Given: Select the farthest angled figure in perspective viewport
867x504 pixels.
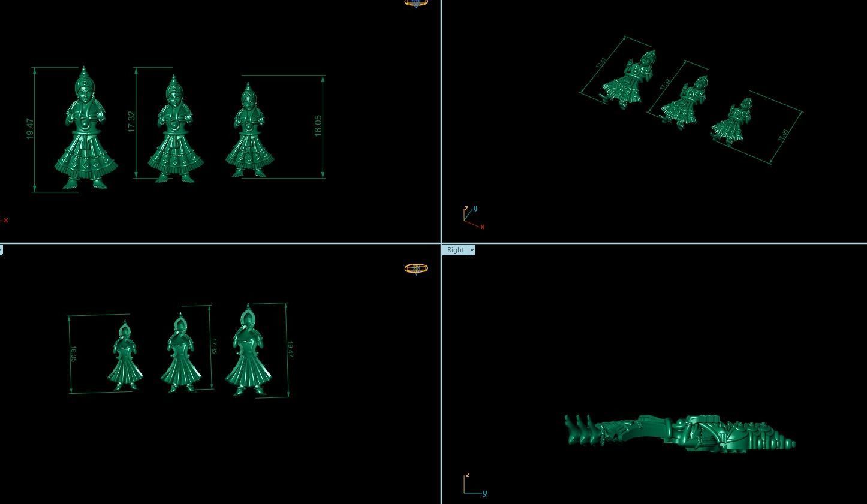Looking at the screenshot, I should click(x=630, y=79).
